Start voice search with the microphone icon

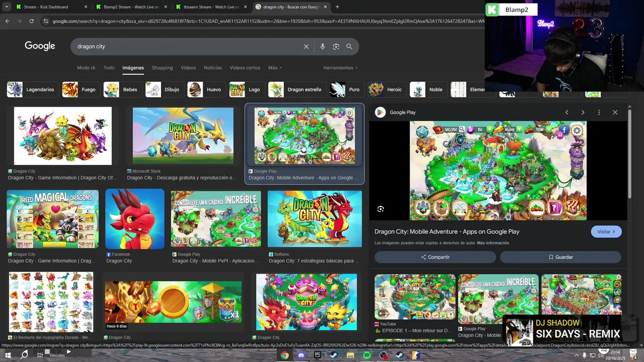tap(323, 46)
